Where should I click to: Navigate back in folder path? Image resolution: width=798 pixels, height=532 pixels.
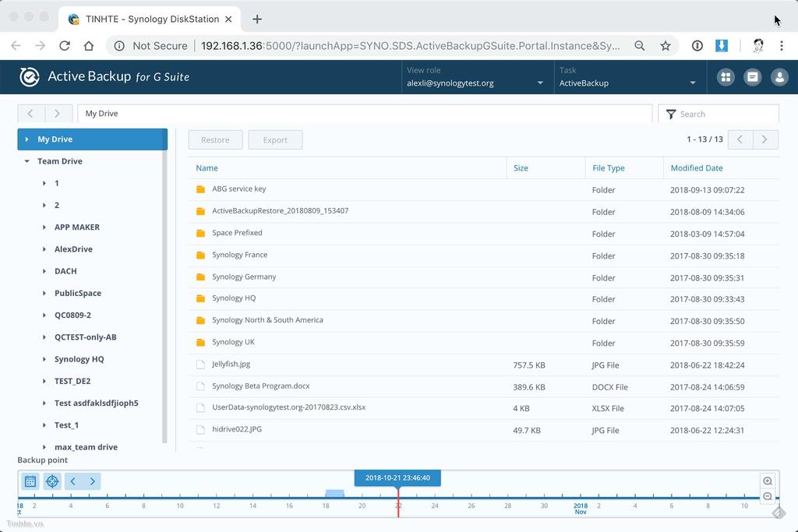point(30,114)
